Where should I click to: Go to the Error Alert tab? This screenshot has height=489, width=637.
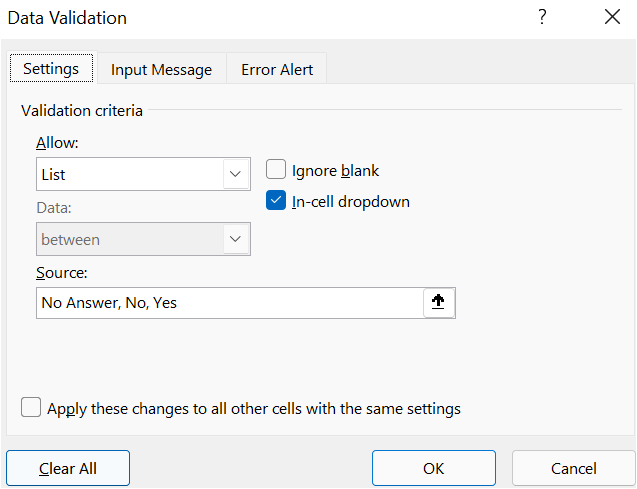(x=277, y=69)
